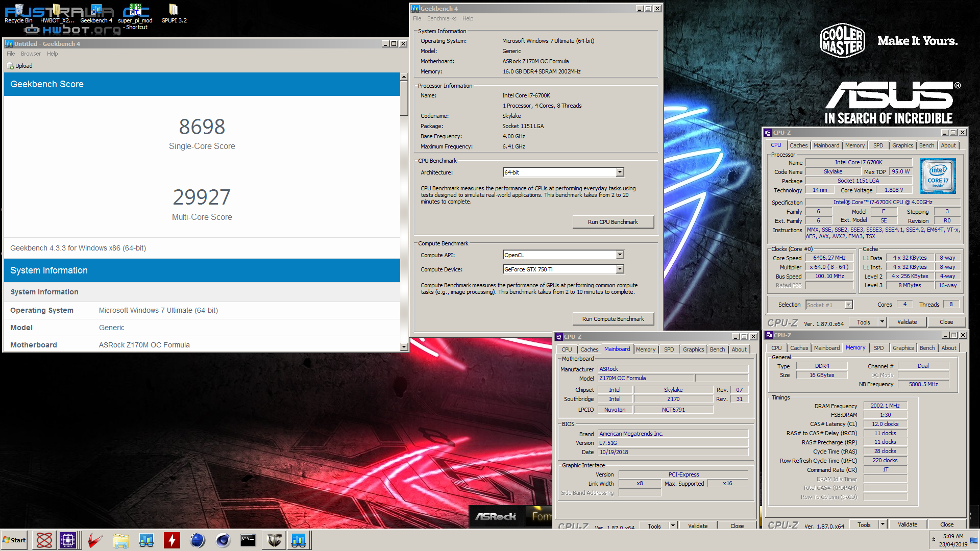The image size is (980, 551).
Task: Open the super_pi_mod shortcut on the desktop
Action: click(135, 16)
